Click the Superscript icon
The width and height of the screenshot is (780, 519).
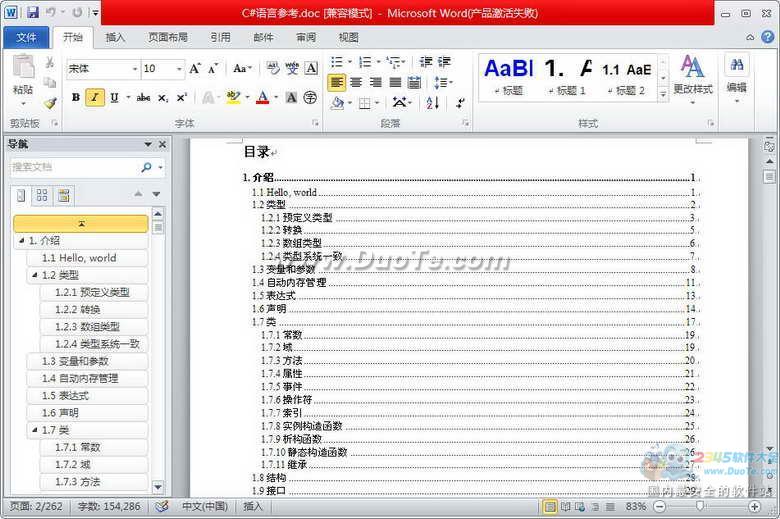point(182,98)
